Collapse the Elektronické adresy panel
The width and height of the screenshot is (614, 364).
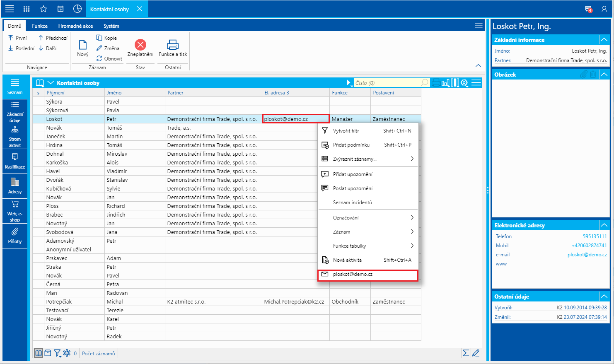coord(604,225)
